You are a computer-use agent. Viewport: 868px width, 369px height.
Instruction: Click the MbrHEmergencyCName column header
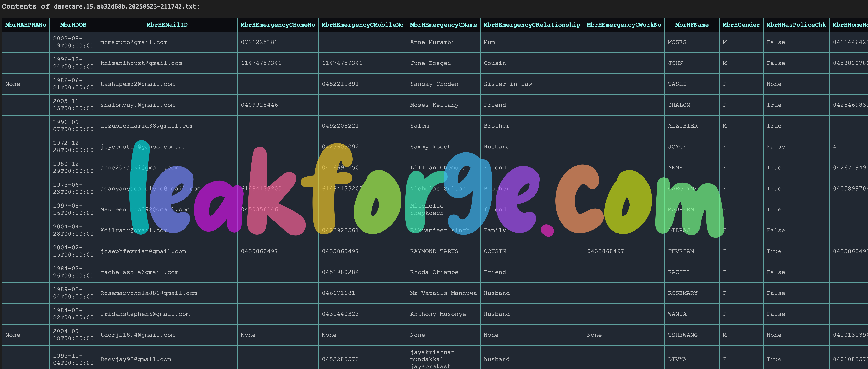[x=443, y=25]
